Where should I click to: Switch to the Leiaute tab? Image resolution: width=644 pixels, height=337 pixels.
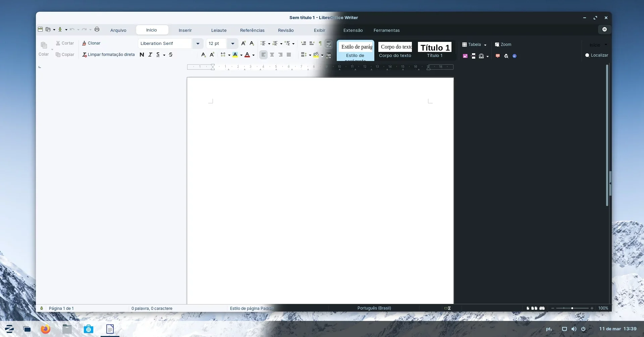pos(219,30)
